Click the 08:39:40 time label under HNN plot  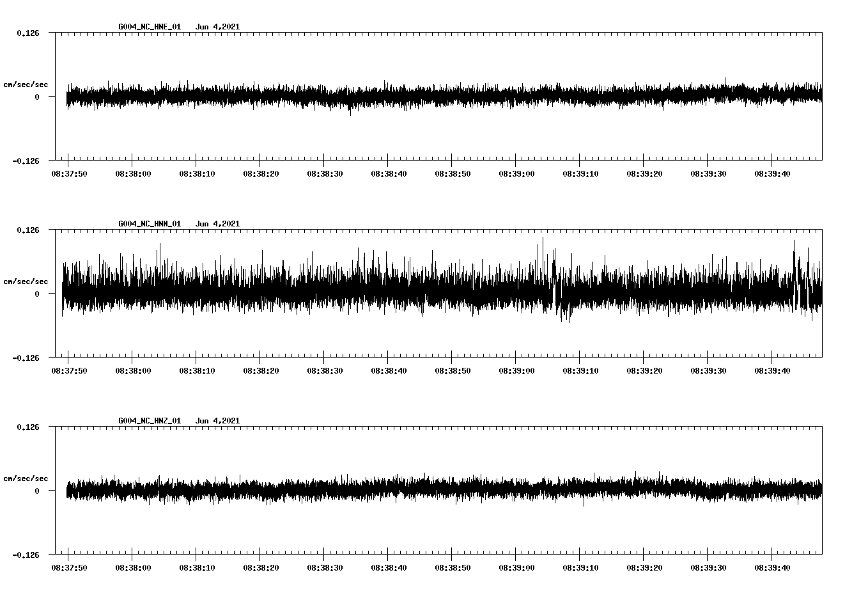(x=772, y=371)
